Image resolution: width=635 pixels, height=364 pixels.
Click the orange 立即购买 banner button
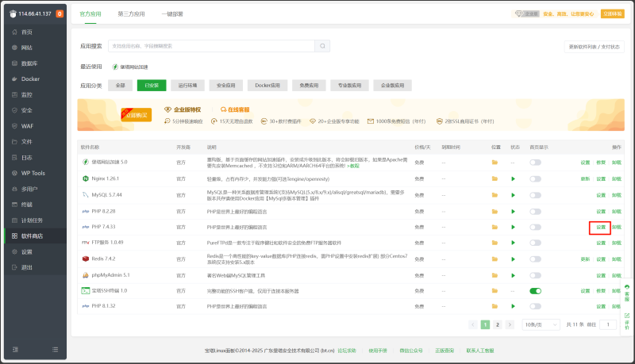coord(137,115)
